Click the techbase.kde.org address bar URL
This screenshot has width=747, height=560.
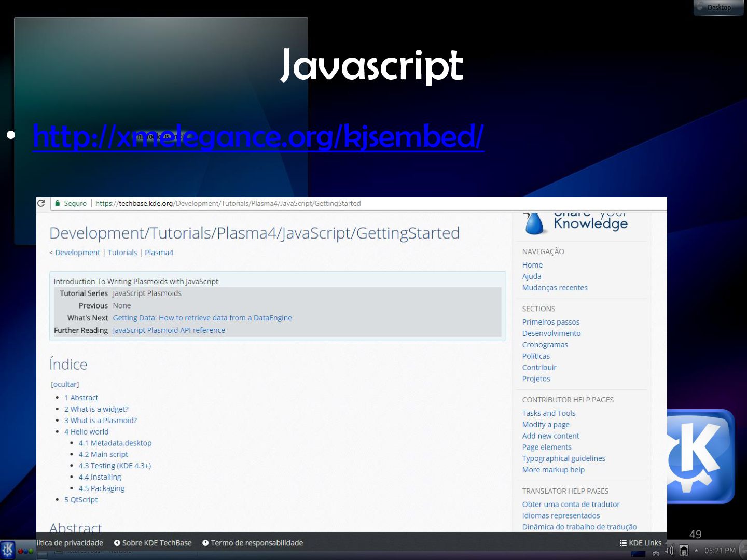tap(228, 203)
